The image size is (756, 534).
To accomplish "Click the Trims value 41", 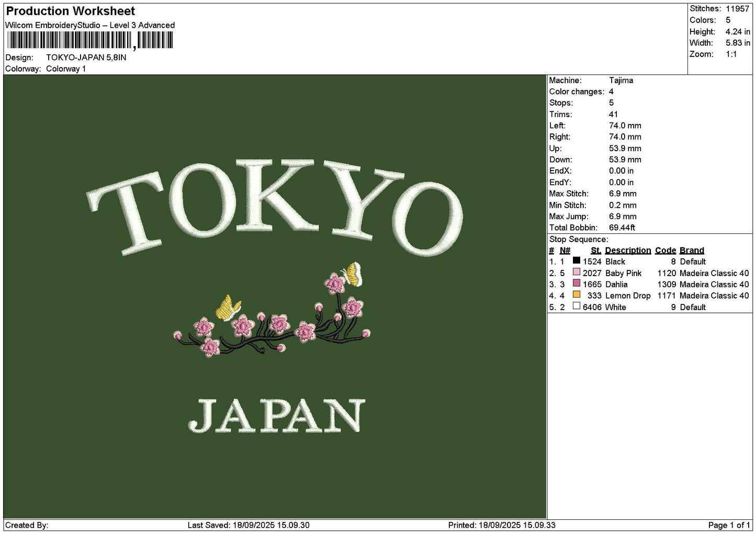I will click(x=613, y=115).
